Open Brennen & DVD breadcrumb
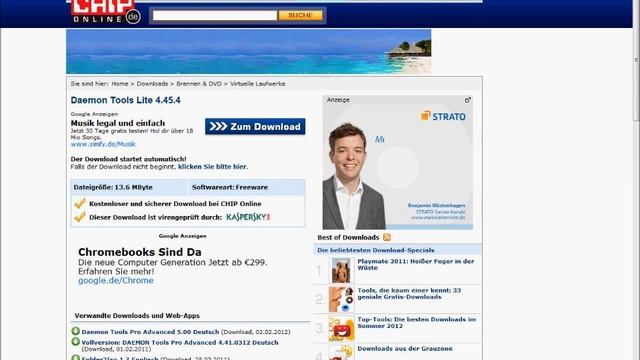The height and width of the screenshot is (360, 640). 199,84
